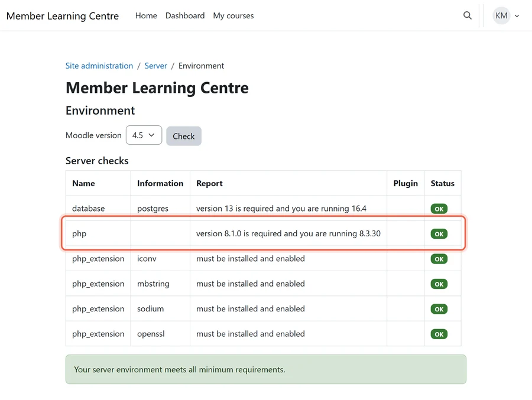Screen dimensions: 532x400
Task: Click the Server checks heading
Action: pyautogui.click(x=97, y=161)
